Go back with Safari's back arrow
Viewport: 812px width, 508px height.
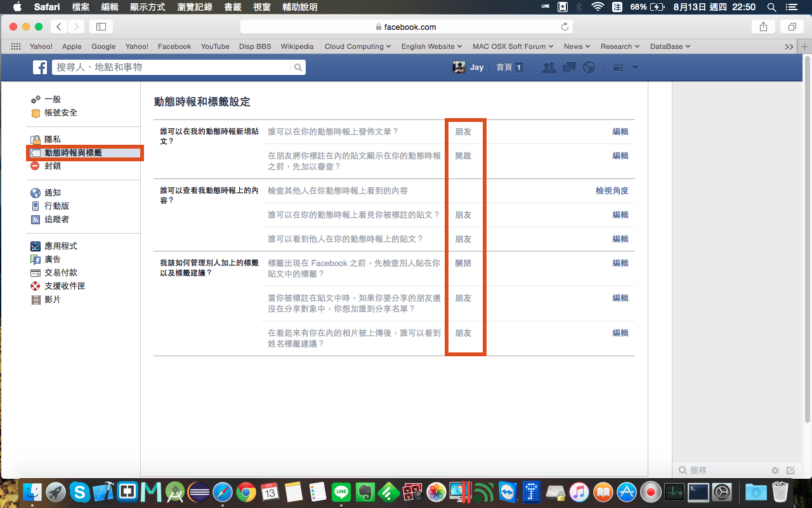point(59,27)
